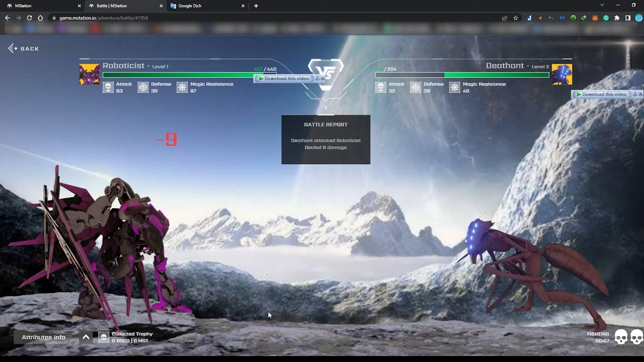Open the browser profile avatar
The width and height of the screenshot is (644, 362).
point(639,18)
